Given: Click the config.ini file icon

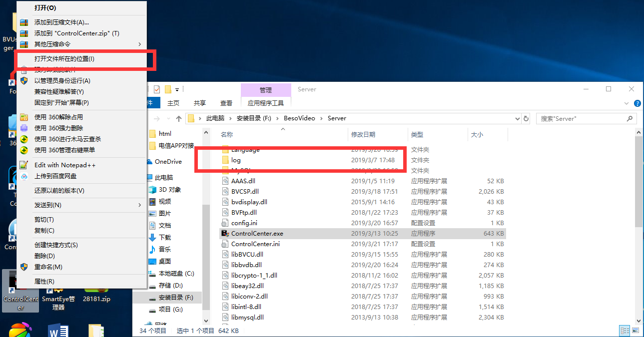Looking at the screenshot, I should click(226, 223).
